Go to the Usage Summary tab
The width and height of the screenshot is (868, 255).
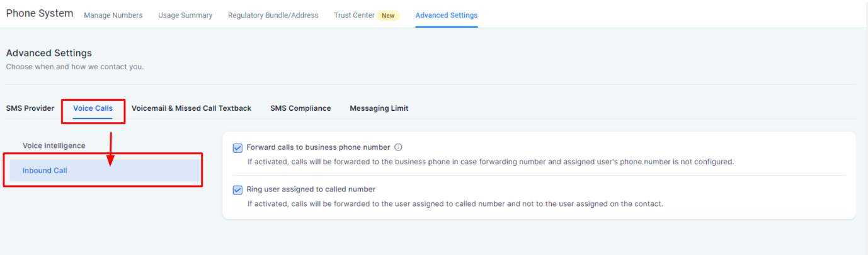185,15
